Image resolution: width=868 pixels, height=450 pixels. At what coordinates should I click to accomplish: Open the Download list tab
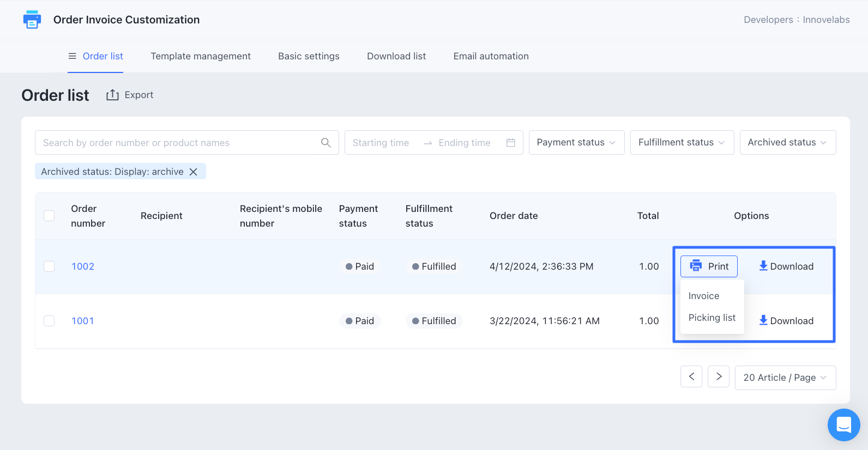pyautogui.click(x=396, y=56)
